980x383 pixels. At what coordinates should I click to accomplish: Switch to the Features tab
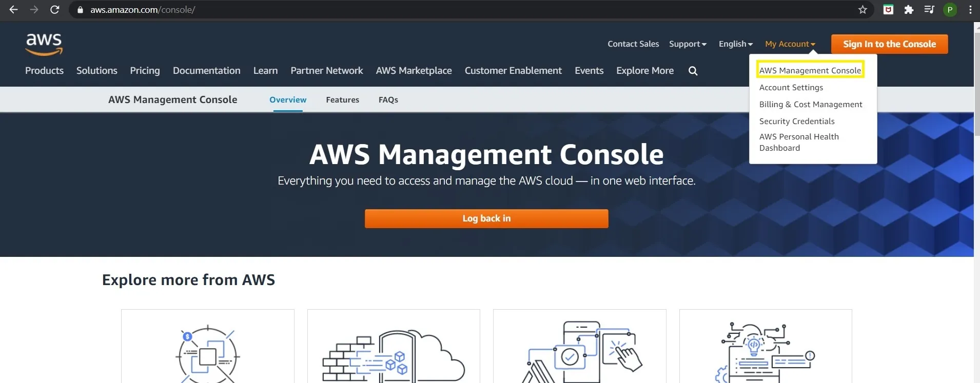pyautogui.click(x=342, y=99)
